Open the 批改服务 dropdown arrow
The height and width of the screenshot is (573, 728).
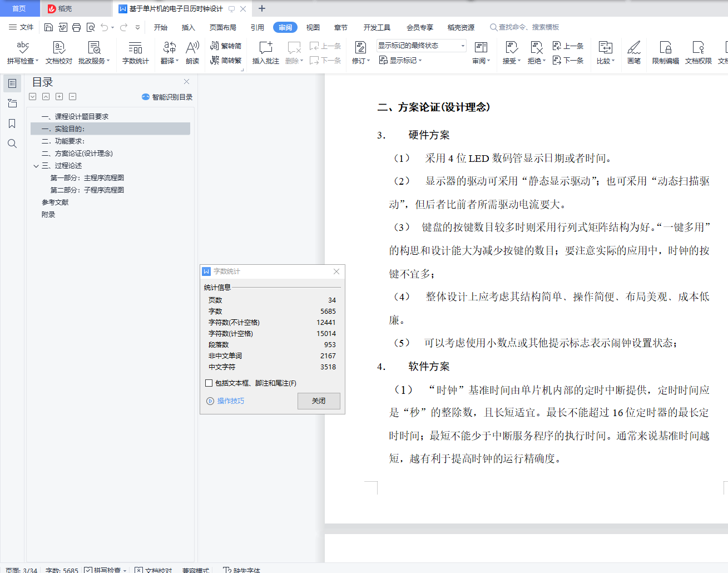click(x=108, y=61)
